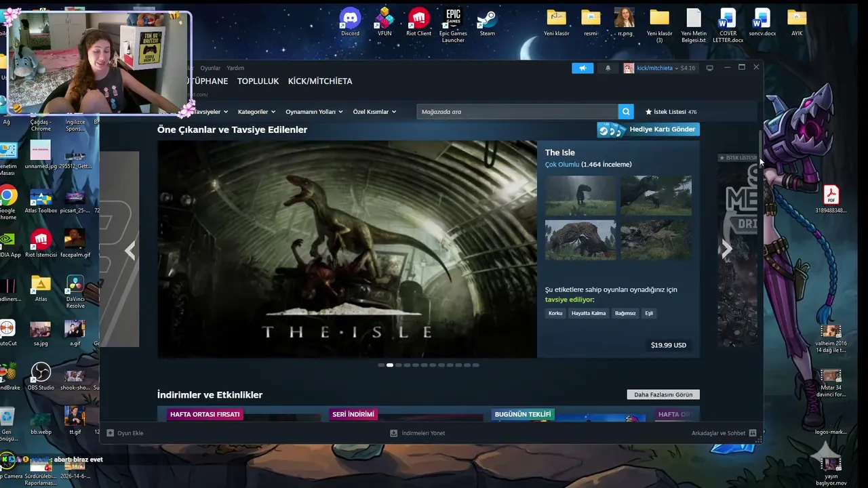Expand the Özel Kısımlar dropdown
Image resolution: width=868 pixels, height=488 pixels.
pyautogui.click(x=374, y=112)
